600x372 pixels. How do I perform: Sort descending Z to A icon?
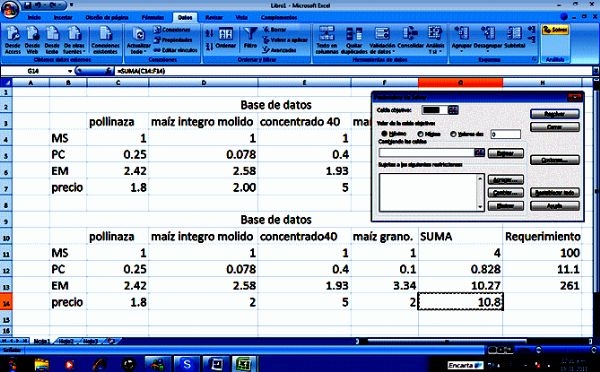[x=209, y=46]
